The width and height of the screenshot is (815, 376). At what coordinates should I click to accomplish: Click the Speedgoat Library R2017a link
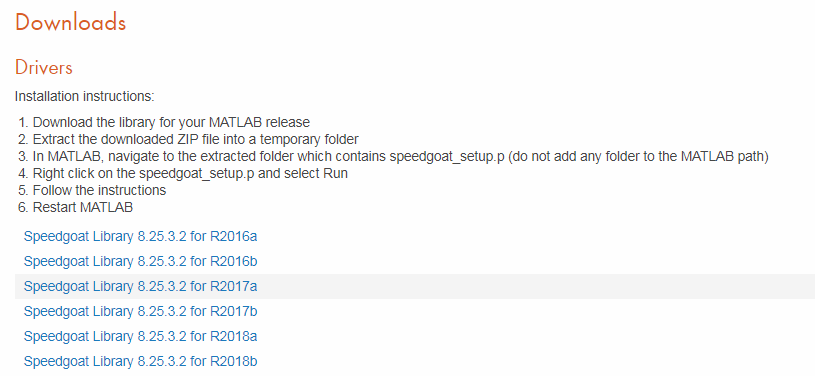tap(140, 286)
